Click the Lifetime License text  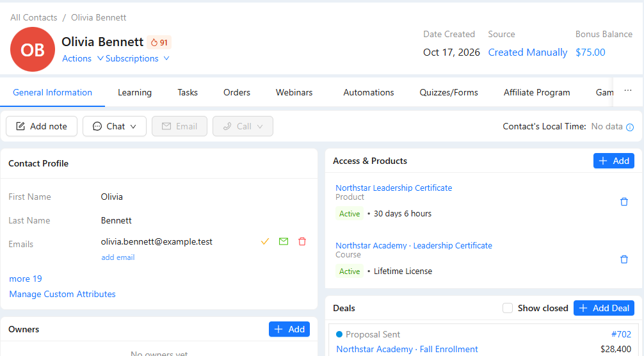coord(403,271)
